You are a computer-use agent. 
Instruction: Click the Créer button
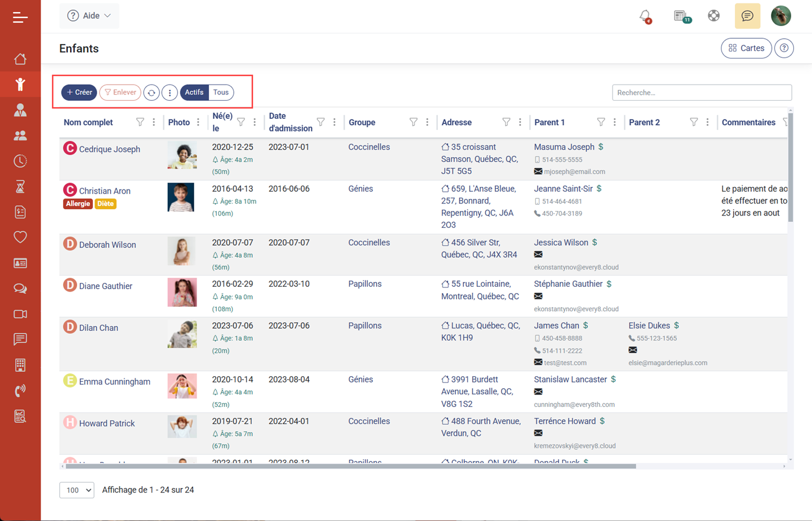79,92
